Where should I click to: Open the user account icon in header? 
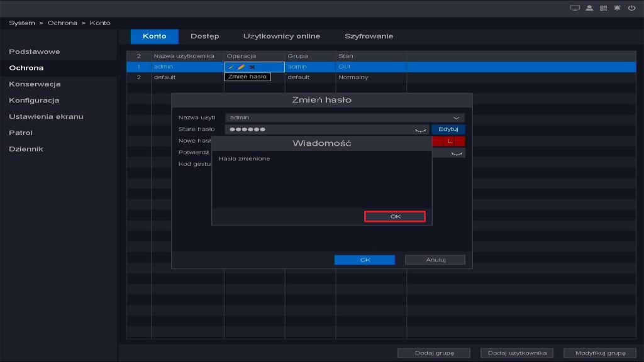click(589, 8)
